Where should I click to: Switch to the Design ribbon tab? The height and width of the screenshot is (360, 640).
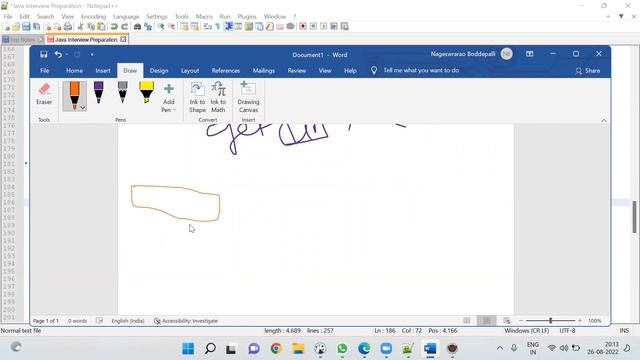pos(159,71)
